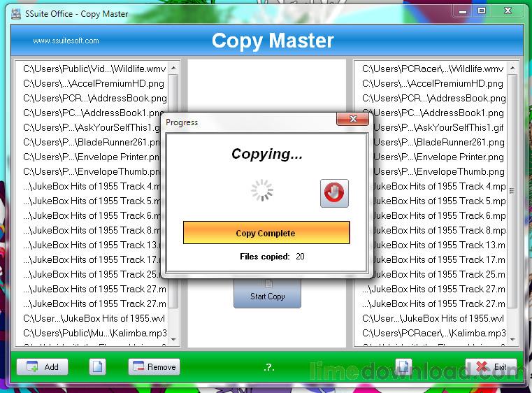Select AskYourSelfThis1.gif in destination list

pos(440,127)
